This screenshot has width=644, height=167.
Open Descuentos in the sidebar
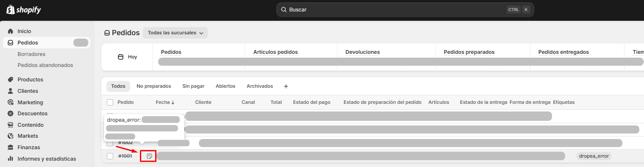[32, 114]
